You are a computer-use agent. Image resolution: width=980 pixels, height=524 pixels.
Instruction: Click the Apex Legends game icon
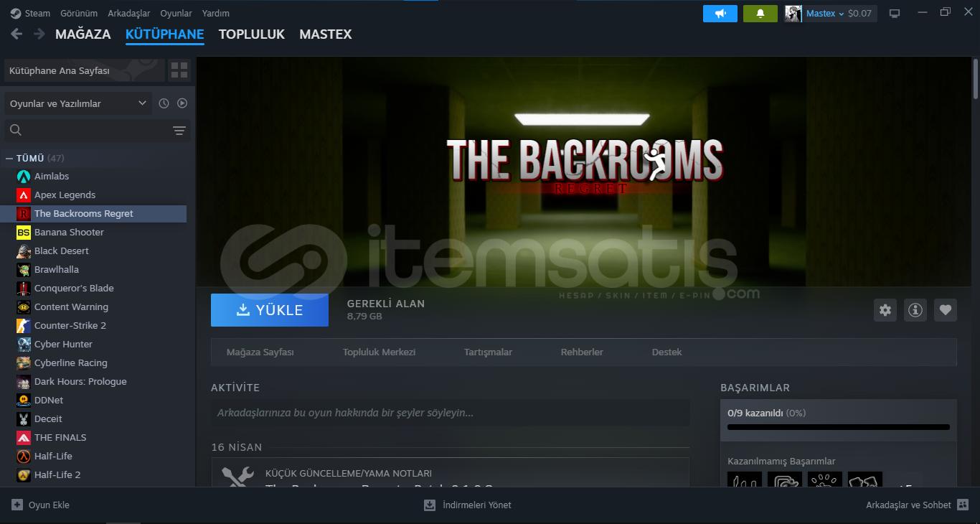click(24, 195)
